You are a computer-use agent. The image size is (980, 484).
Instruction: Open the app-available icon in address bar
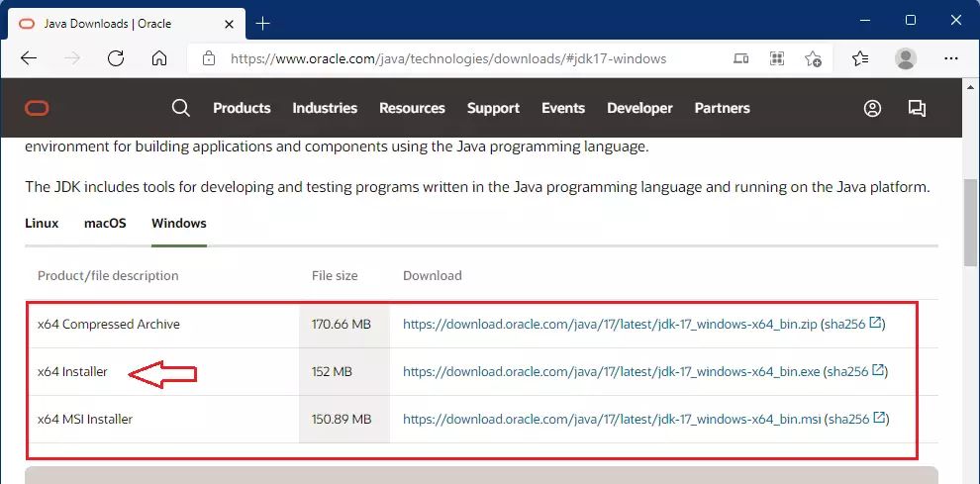[741, 58]
